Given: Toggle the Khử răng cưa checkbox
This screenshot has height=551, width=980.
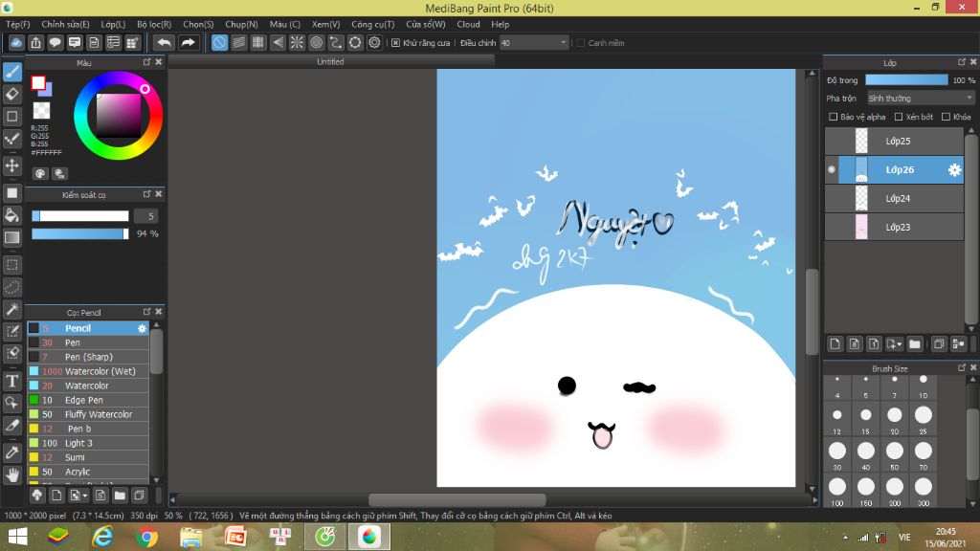Looking at the screenshot, I should point(395,43).
